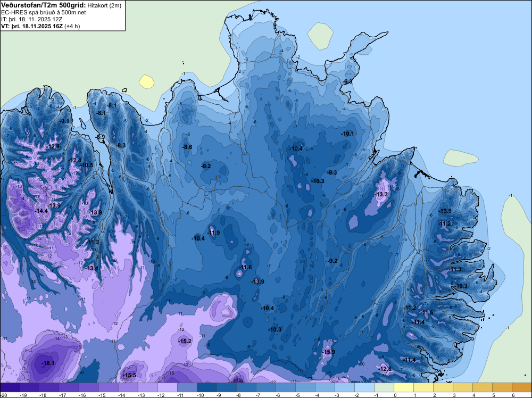Select legend swatch between -12 and -11
This screenshot has height=398, width=532.
tap(168, 387)
